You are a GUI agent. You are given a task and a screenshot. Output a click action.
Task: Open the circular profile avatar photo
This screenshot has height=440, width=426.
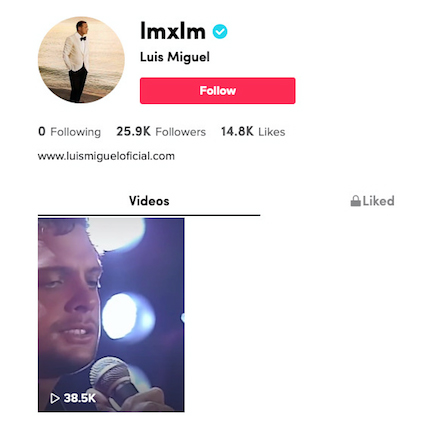pyautogui.click(x=81, y=60)
